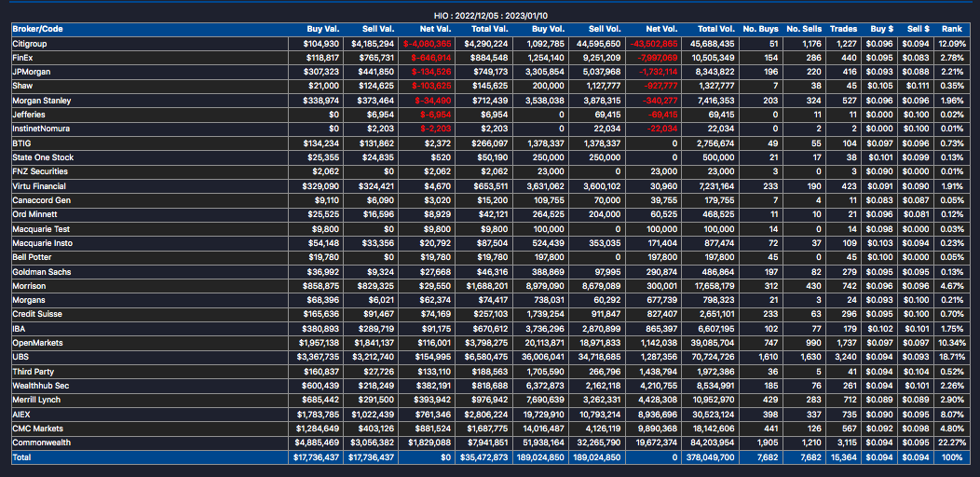
Task: Click UBS rank value 18.71%
Action: [x=952, y=356]
